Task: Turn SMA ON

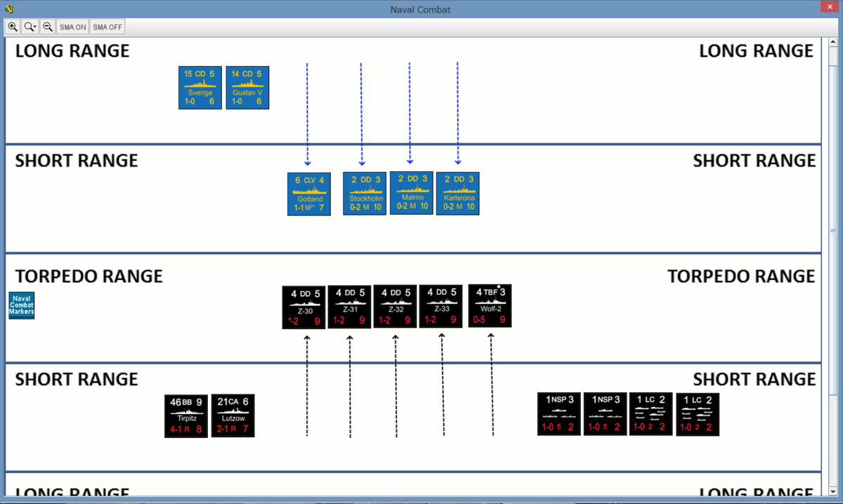Action: point(72,27)
